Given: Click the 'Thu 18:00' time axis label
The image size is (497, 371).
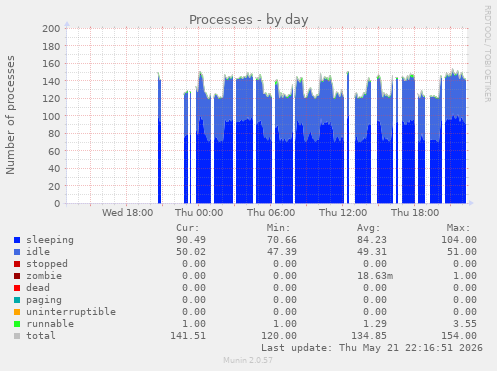Looking at the screenshot, I should click(415, 213).
